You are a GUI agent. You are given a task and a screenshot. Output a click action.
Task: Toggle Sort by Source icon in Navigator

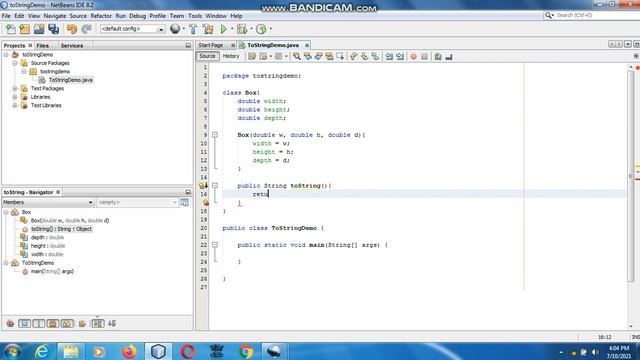coord(112,324)
